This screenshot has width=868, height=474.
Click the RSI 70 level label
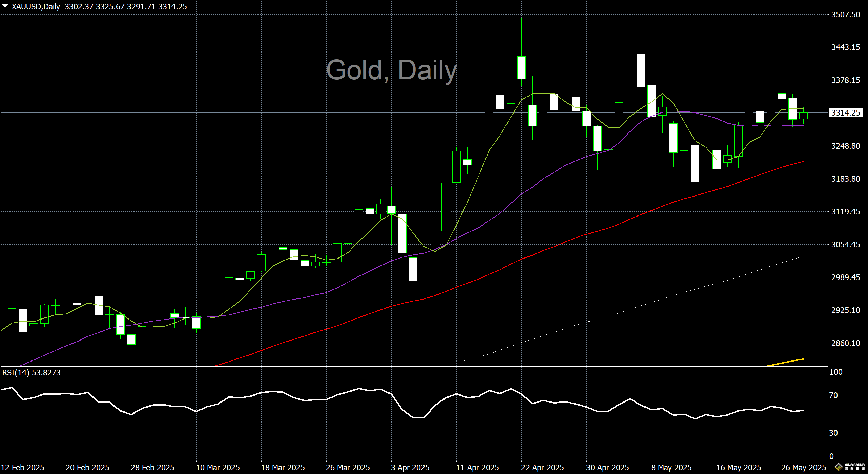click(833, 395)
